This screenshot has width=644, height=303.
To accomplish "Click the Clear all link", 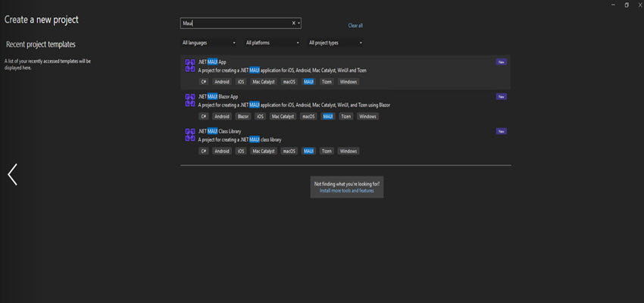I will (355, 25).
